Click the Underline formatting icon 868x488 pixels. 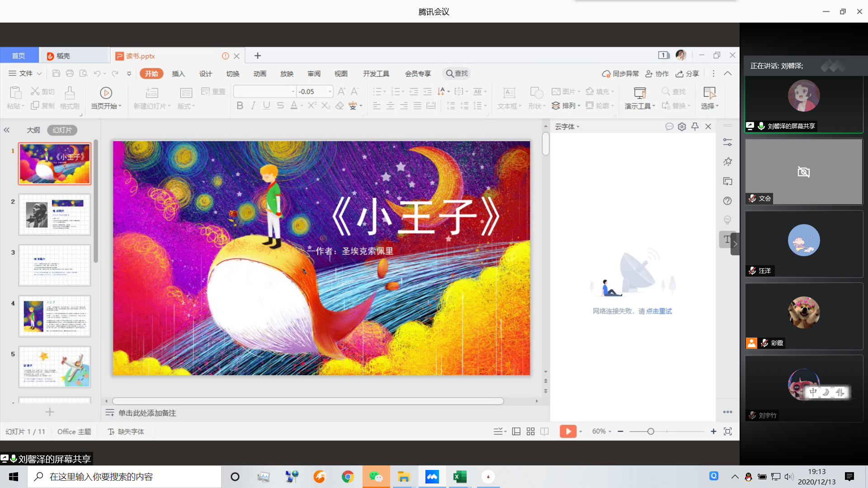(x=267, y=105)
